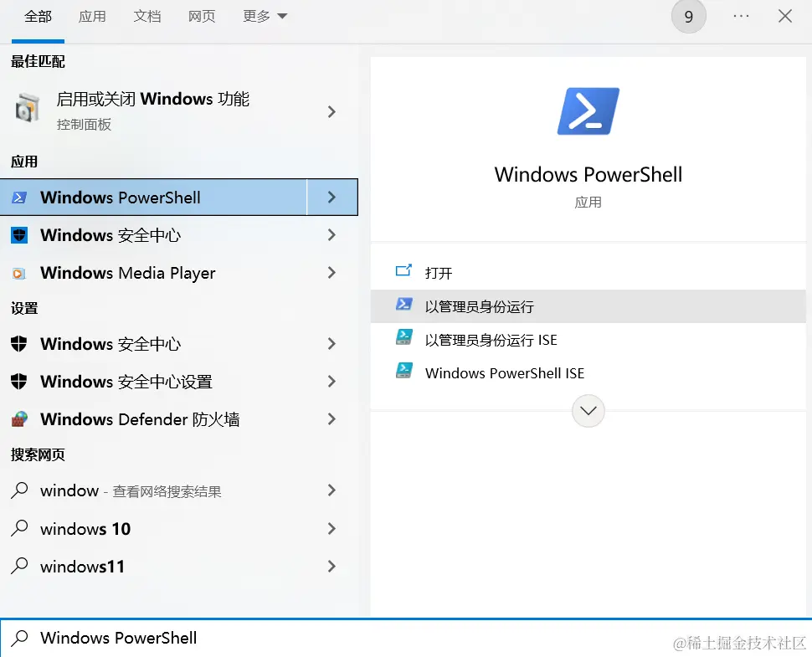Viewport: 812px width, 657px height.
Task: Click the icon next to 以管理员身份运行 ISE
Action: [x=404, y=337]
